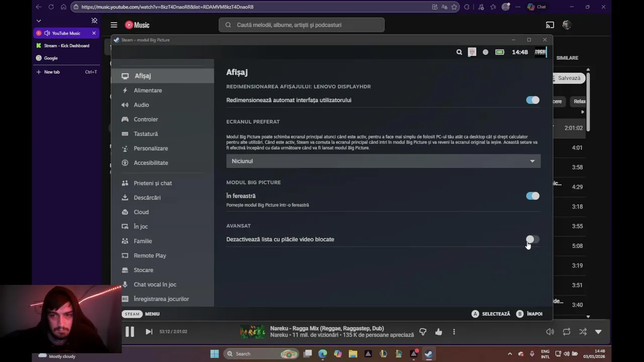Open Steam from the taskbar
644x362 pixels.
coord(428,353)
